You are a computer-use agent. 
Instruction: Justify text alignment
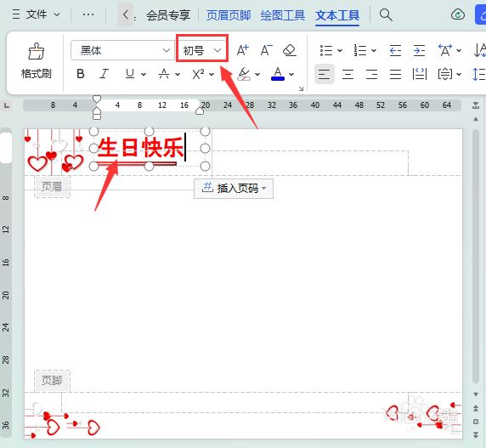(395, 75)
